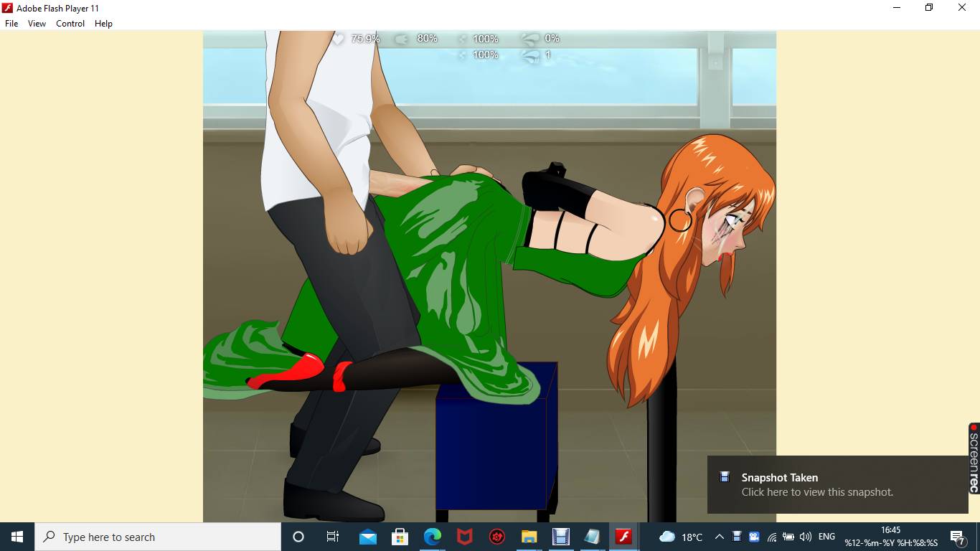Open Task View from the taskbar
Screen dimensions: 980x551
(x=333, y=537)
